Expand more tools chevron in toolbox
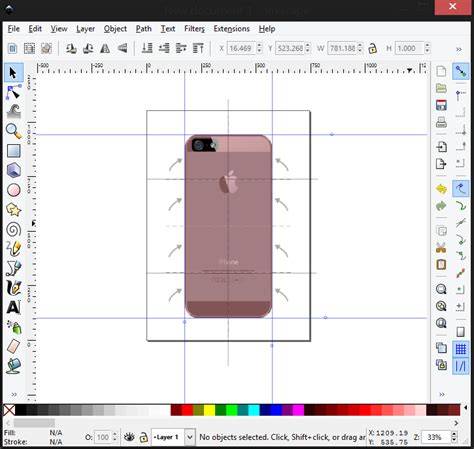Screen dimensions: 474x449 (x=14, y=395)
